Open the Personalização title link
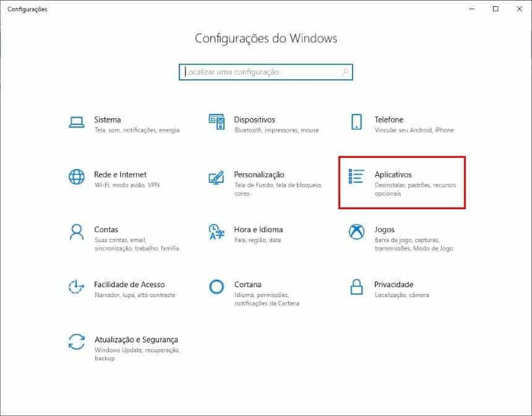Image resolution: width=532 pixels, height=416 pixels. click(x=259, y=175)
